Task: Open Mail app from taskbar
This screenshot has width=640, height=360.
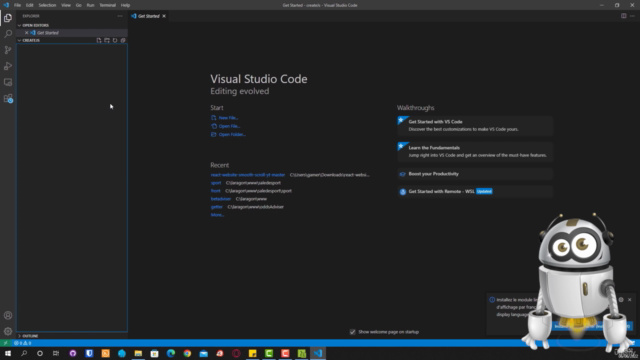Action: point(204,353)
